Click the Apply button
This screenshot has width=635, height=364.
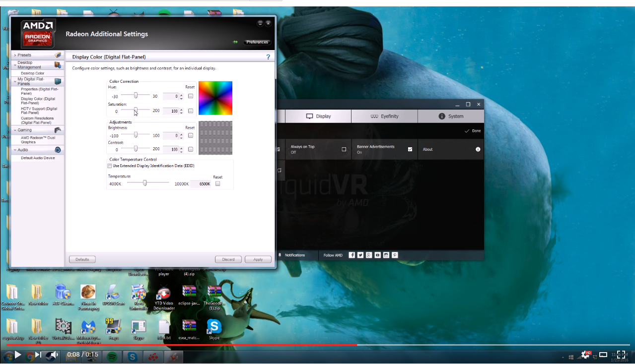(258, 259)
